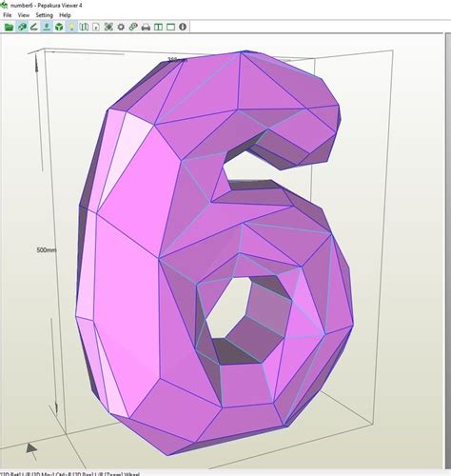
Task: Click the chain link icon right of gear
Action: click(x=133, y=27)
